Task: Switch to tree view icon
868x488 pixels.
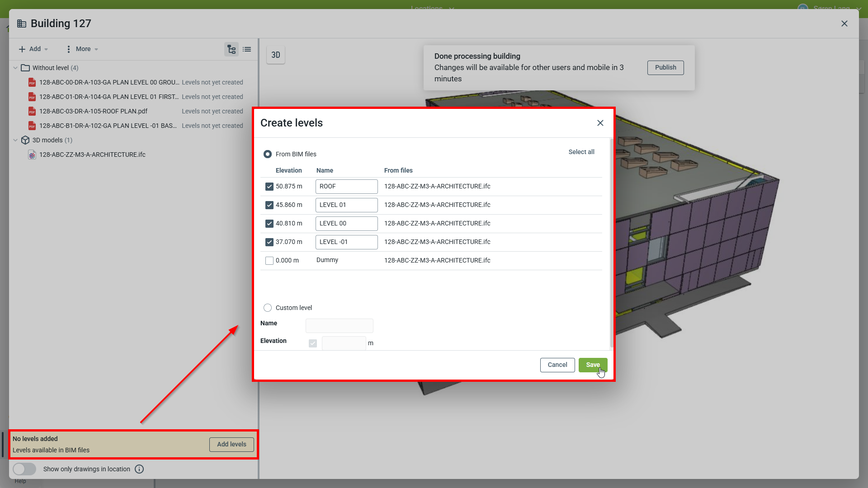Action: [x=231, y=49]
